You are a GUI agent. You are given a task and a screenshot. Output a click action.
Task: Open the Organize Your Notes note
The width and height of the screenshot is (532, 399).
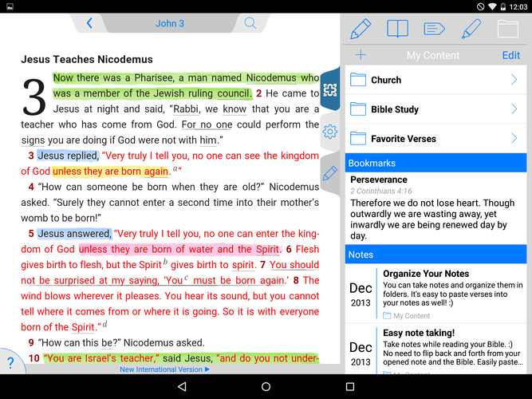pyautogui.click(x=435, y=293)
